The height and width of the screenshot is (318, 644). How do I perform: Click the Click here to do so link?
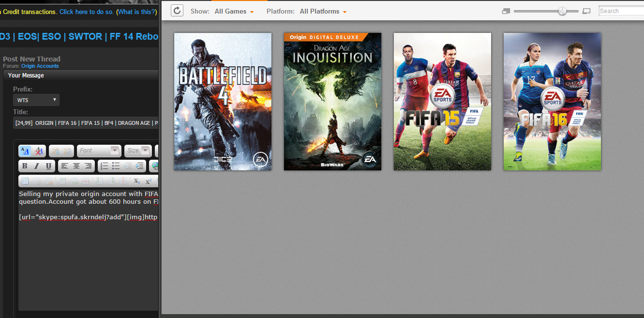87,12
